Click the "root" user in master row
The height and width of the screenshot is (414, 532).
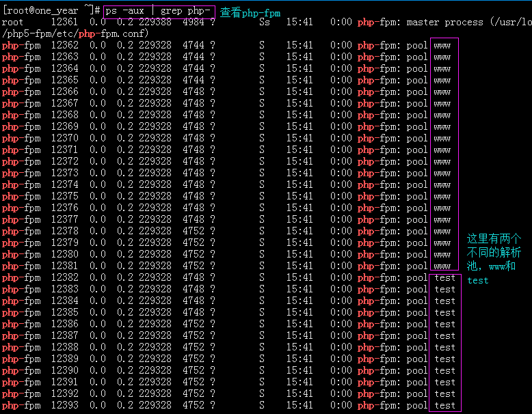12,23
